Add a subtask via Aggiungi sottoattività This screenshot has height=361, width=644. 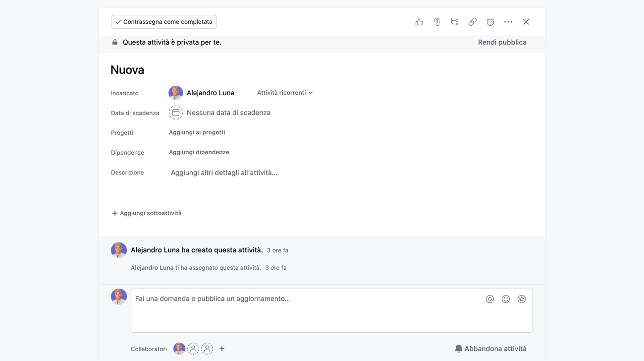[147, 213]
